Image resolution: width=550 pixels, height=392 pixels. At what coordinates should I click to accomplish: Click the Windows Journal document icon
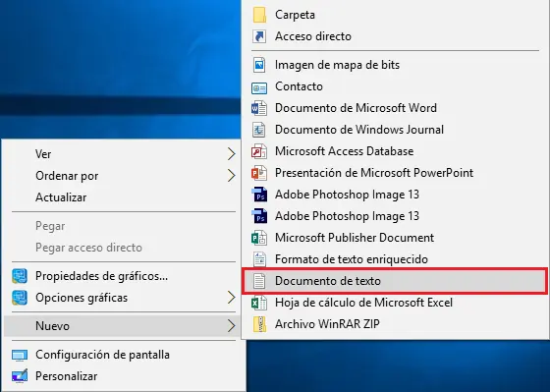coord(259,130)
